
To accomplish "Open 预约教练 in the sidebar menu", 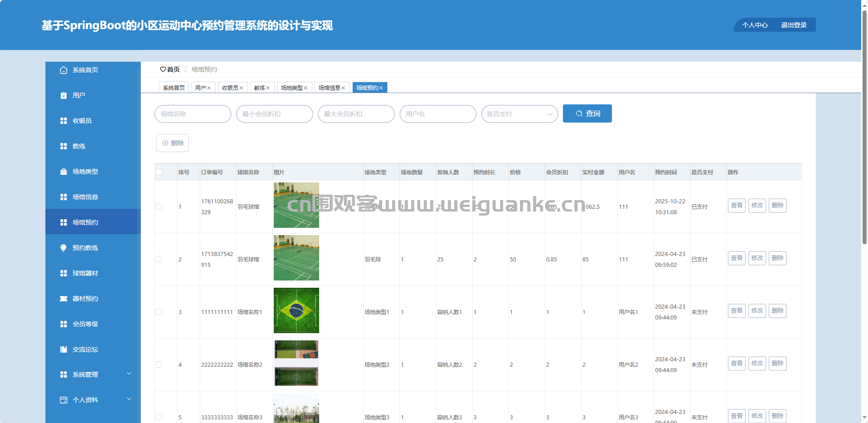I will [x=93, y=248].
